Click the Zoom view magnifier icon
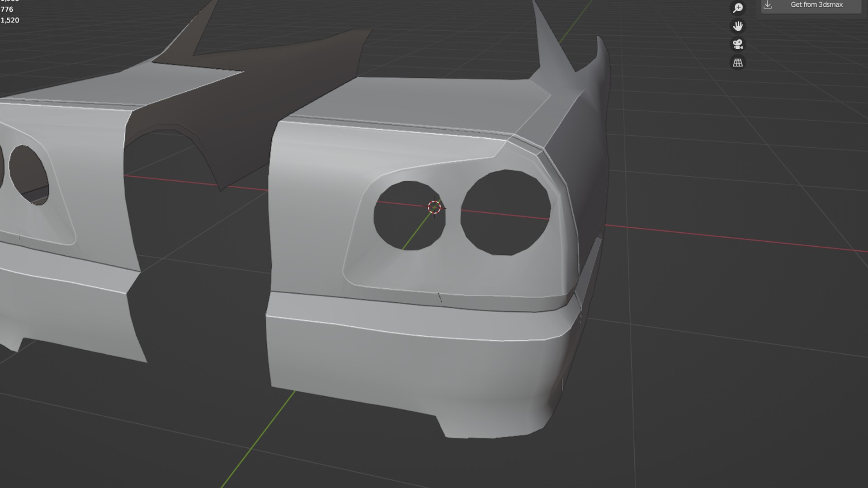This screenshot has width=868, height=488. click(x=738, y=8)
